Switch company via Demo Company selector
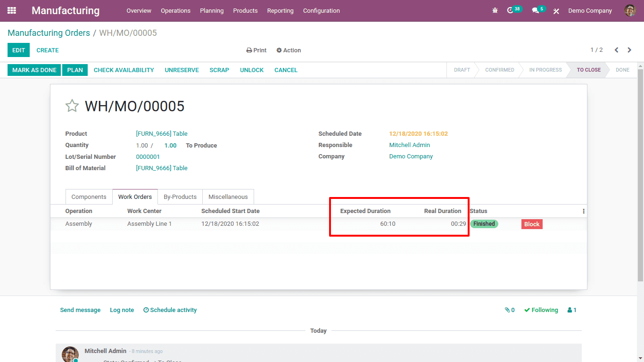The width and height of the screenshot is (644, 362). [590, 10]
